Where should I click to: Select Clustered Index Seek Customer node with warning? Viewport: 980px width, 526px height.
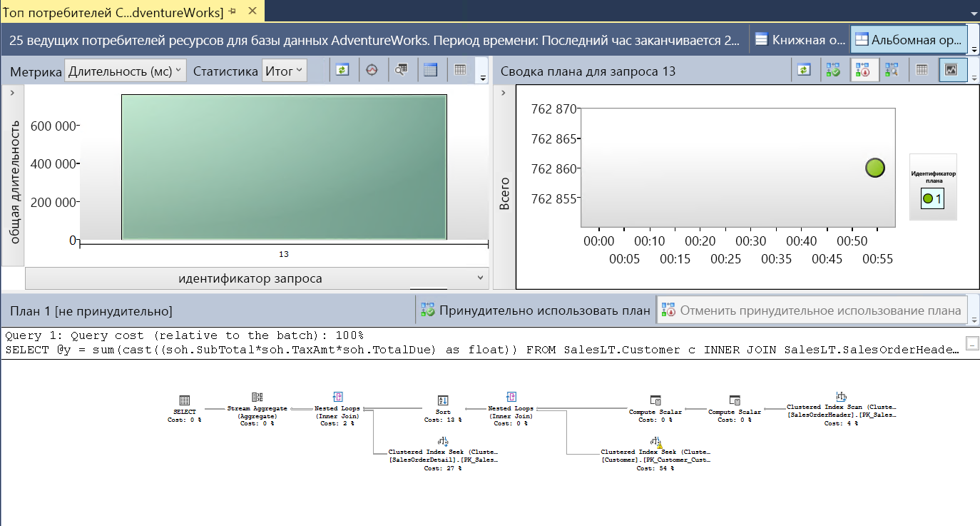point(655,454)
